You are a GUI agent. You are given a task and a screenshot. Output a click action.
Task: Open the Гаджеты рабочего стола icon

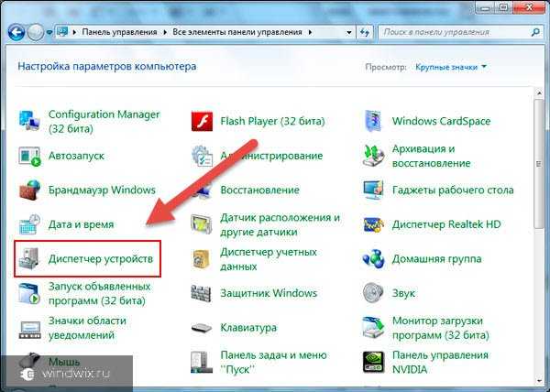coord(373,191)
